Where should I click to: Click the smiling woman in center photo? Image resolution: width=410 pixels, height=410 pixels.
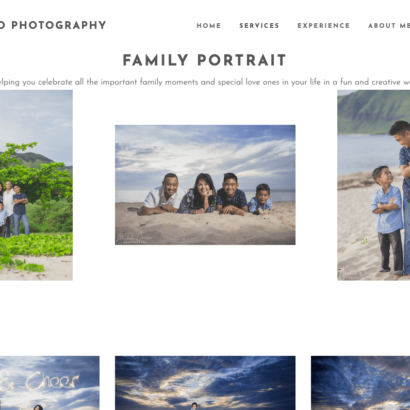[198, 194]
